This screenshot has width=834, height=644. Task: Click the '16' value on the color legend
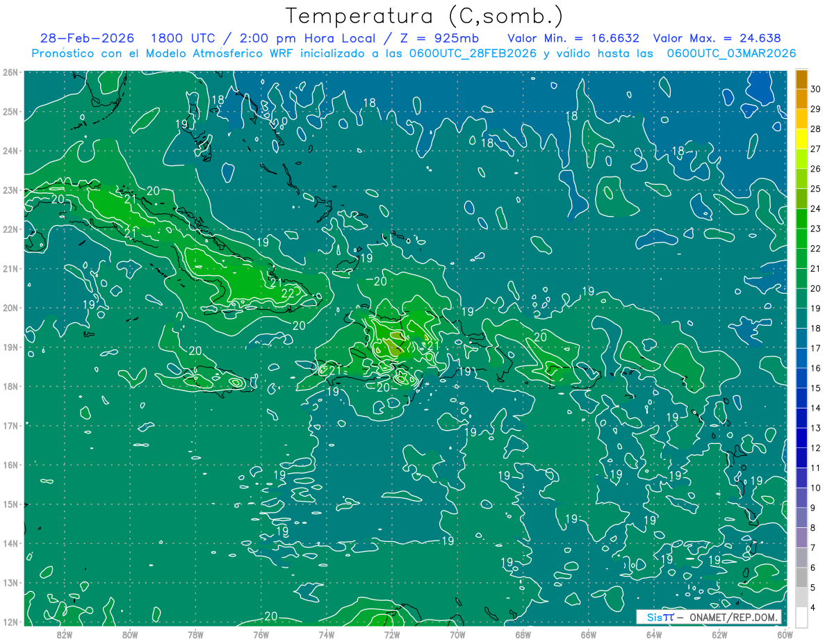[x=815, y=368]
